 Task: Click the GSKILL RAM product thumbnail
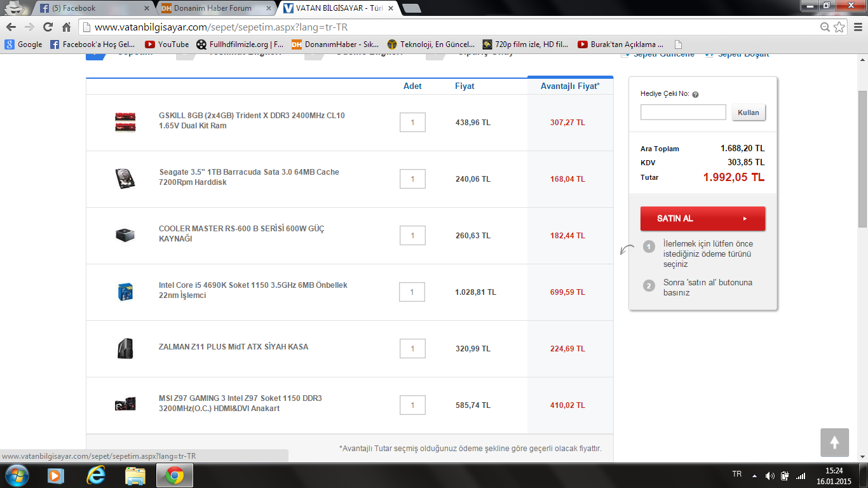[x=125, y=121]
